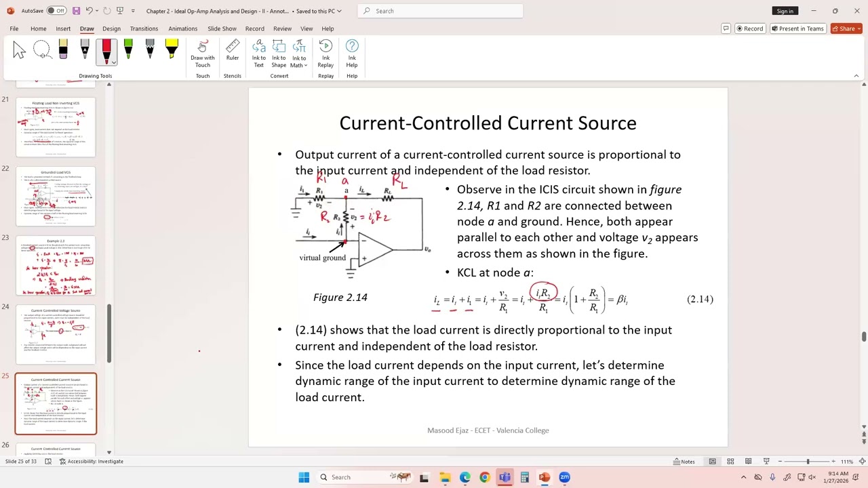Switch to Reading view

tap(748, 462)
